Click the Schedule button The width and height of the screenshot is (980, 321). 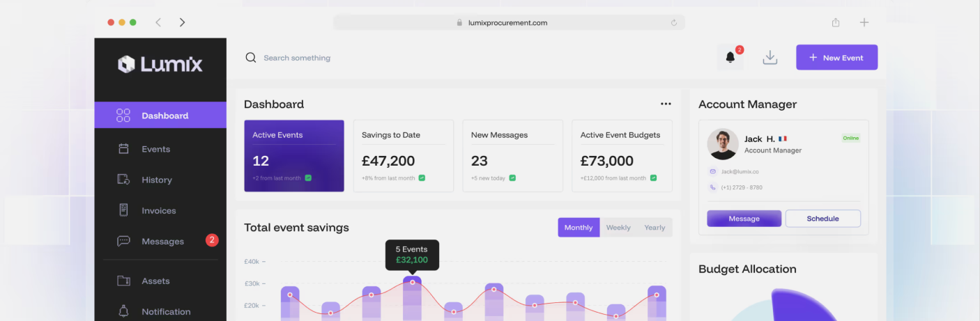(822, 219)
